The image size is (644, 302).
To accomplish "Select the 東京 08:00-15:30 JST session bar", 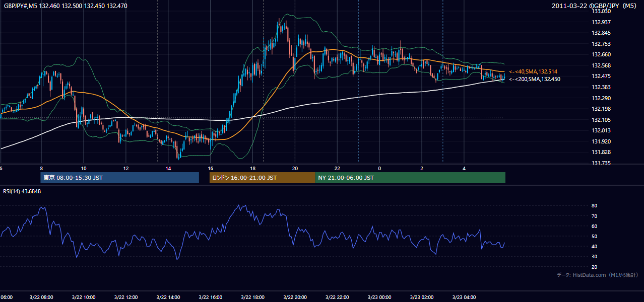I will (x=120, y=178).
